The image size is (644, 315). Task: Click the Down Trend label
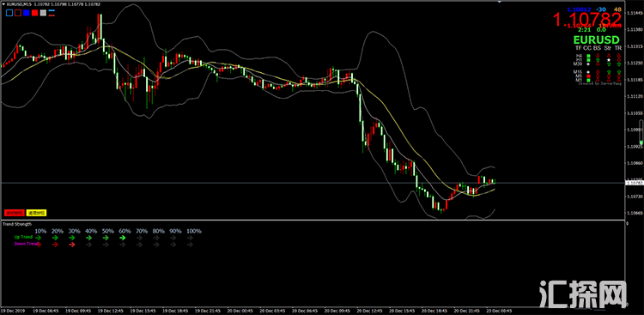(27, 244)
